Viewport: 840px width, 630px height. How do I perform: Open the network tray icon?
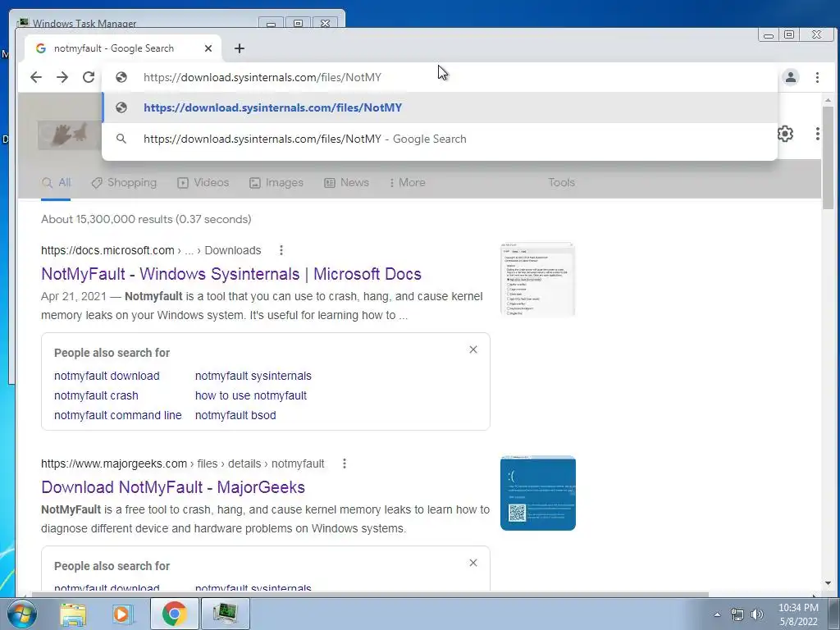click(x=737, y=614)
